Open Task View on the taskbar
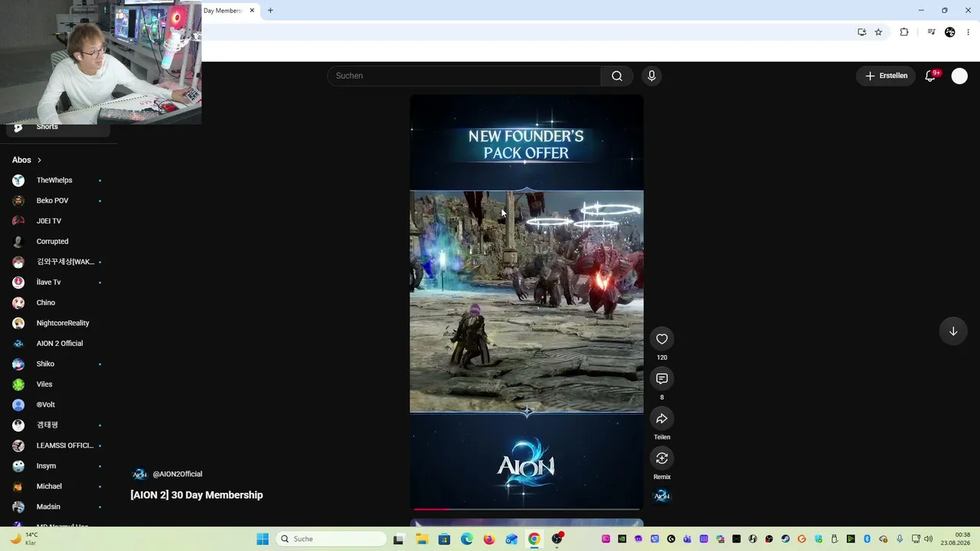This screenshot has width=980, height=551. point(398,539)
